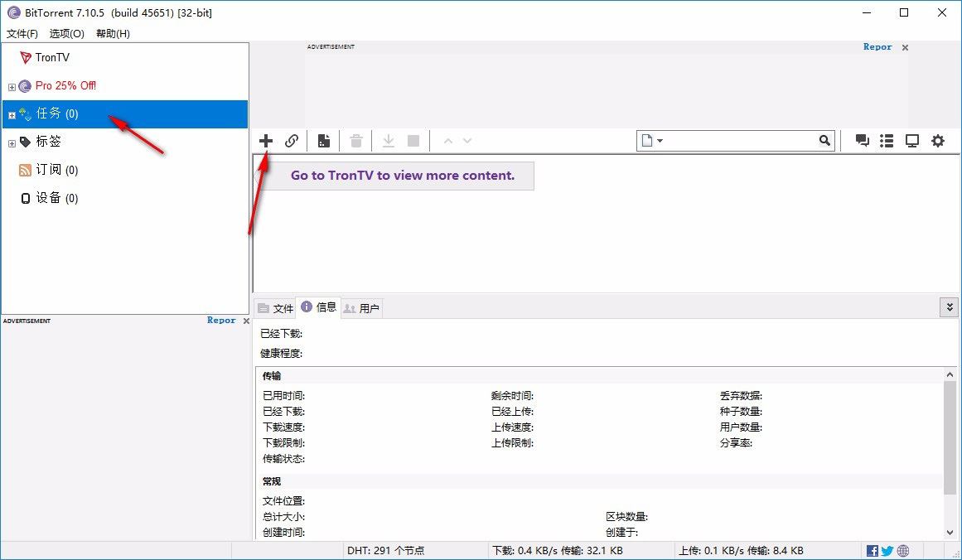Image resolution: width=962 pixels, height=560 pixels.
Task: Click the Stop square icon
Action: [413, 141]
